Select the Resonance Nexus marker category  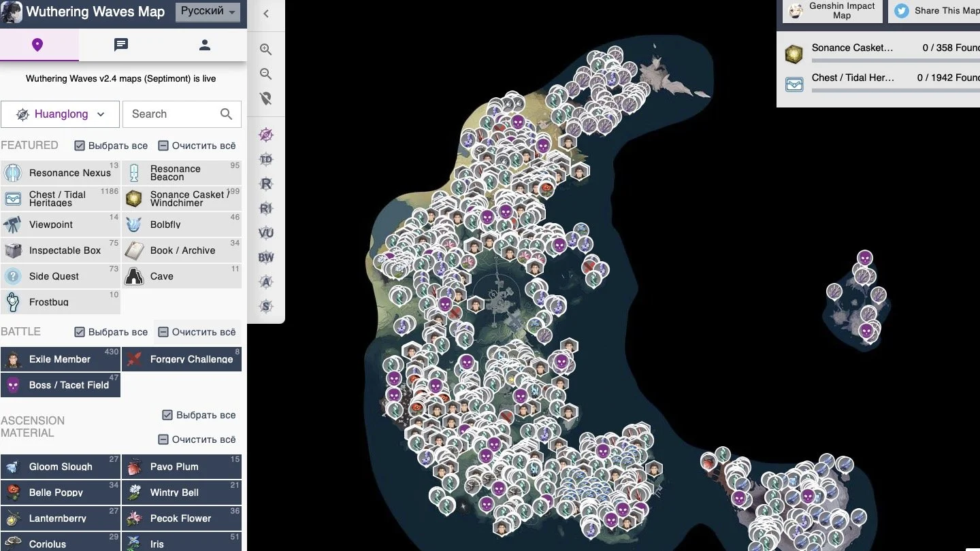61,173
